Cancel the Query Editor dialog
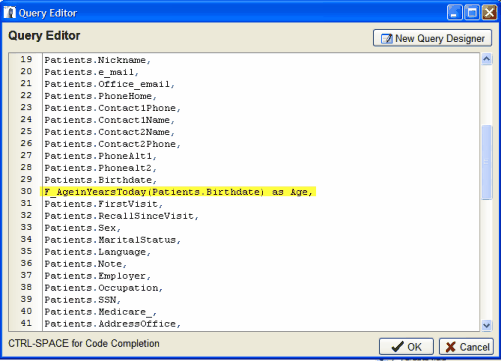 (x=466, y=347)
